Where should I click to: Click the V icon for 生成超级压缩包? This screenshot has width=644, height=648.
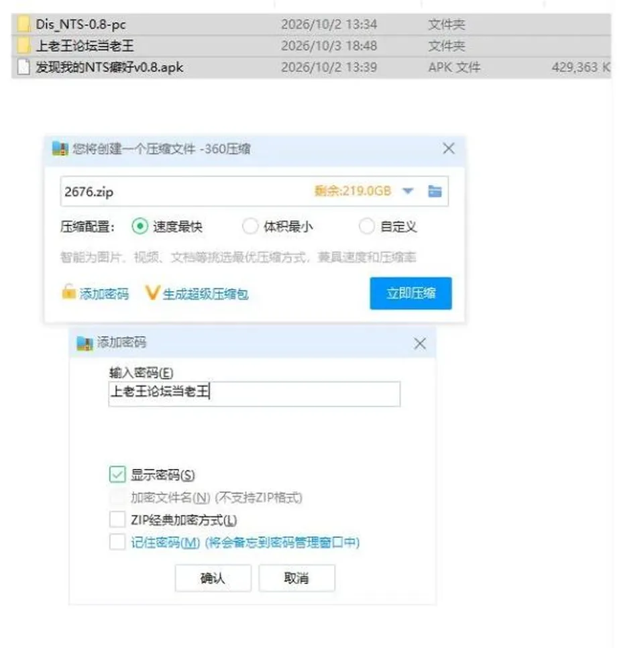(152, 293)
